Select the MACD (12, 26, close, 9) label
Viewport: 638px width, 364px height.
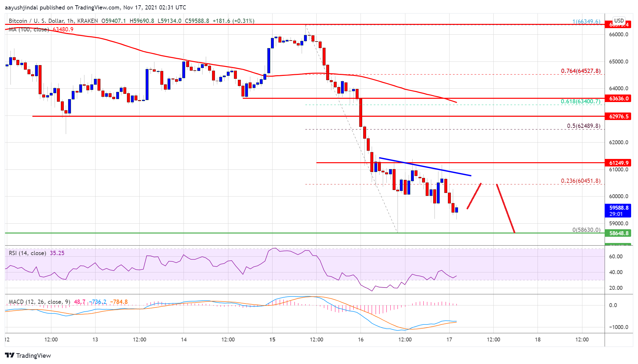[x=39, y=302]
